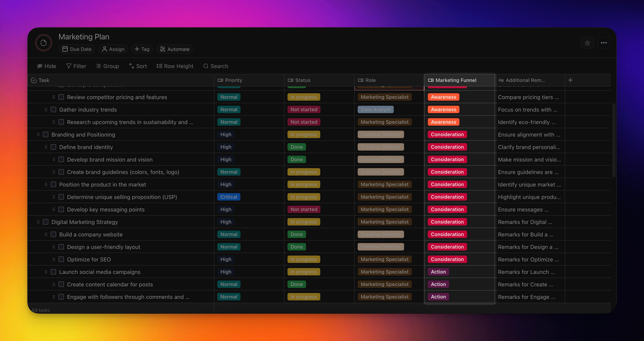Click the Due Date button
This screenshot has height=341, width=644.
(x=77, y=49)
